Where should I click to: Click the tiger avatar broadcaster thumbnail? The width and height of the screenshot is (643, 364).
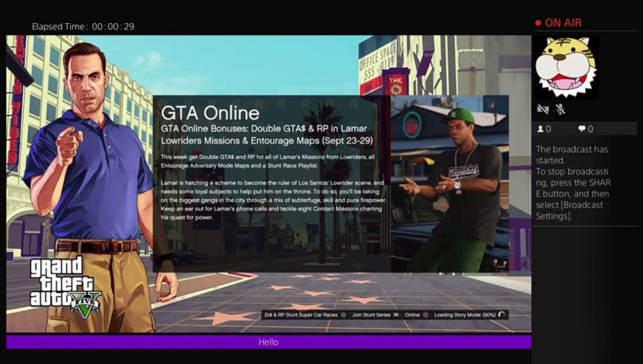[567, 67]
